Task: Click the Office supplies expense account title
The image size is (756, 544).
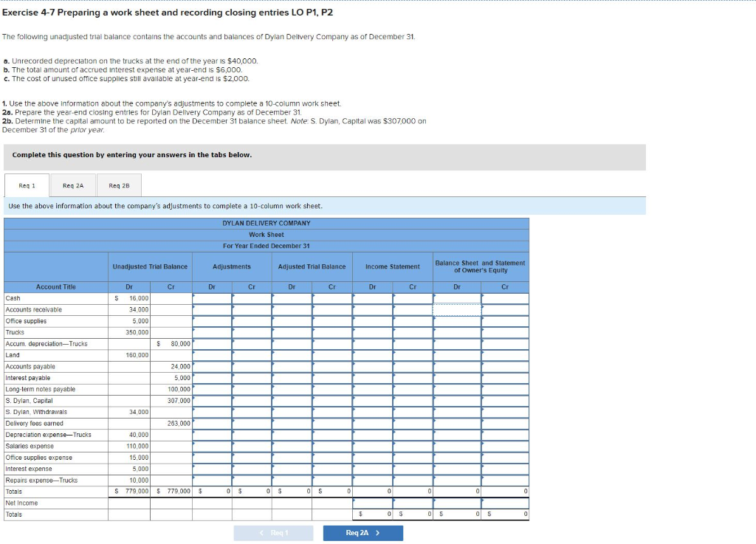Action: tap(38, 458)
